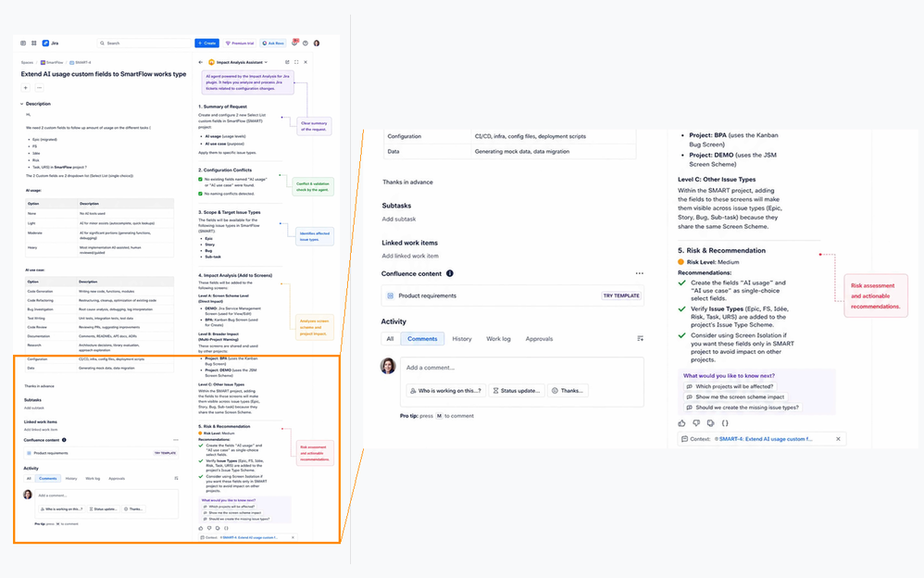Screen dimensions: 924x578
Task: Expand assistant panel to full screen
Action: (x=296, y=62)
